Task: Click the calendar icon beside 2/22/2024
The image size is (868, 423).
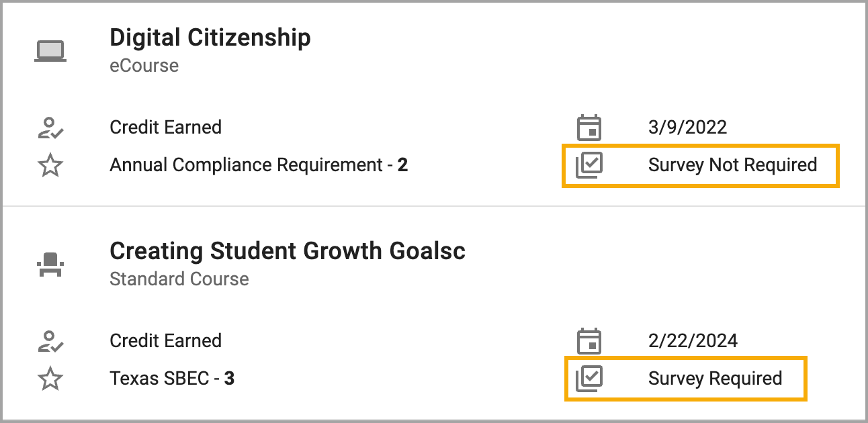Action: coord(589,340)
